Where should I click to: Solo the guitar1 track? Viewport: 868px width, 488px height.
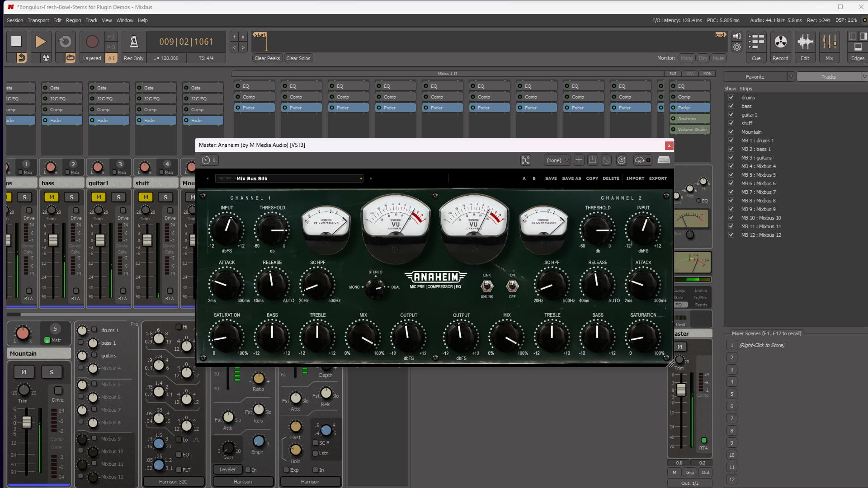click(x=118, y=197)
